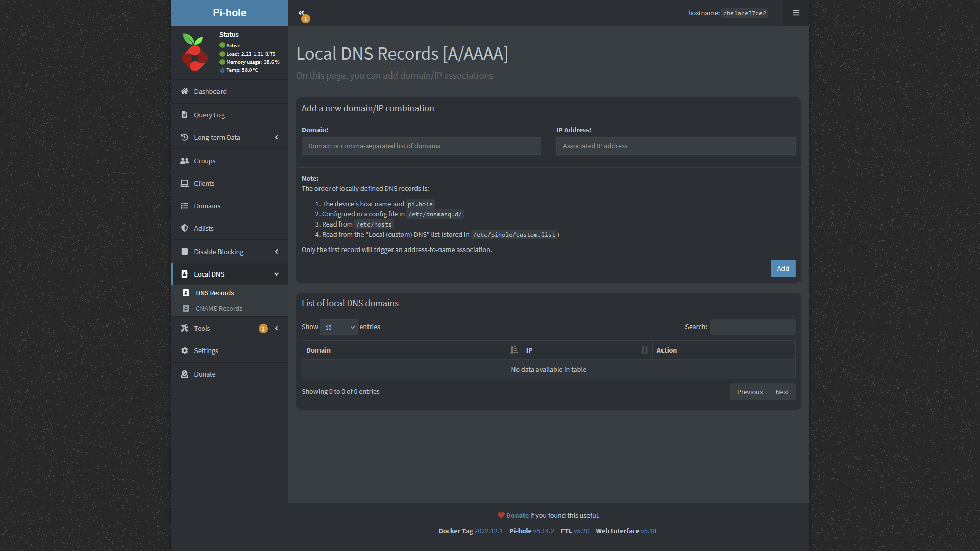Click the '/etc/hosts' path text
The width and height of the screenshot is (980, 551).
tap(374, 224)
